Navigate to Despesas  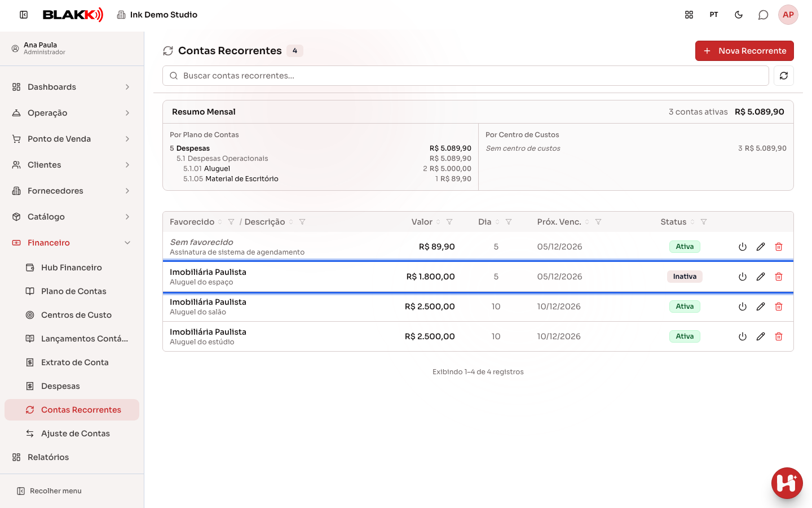coord(72,386)
